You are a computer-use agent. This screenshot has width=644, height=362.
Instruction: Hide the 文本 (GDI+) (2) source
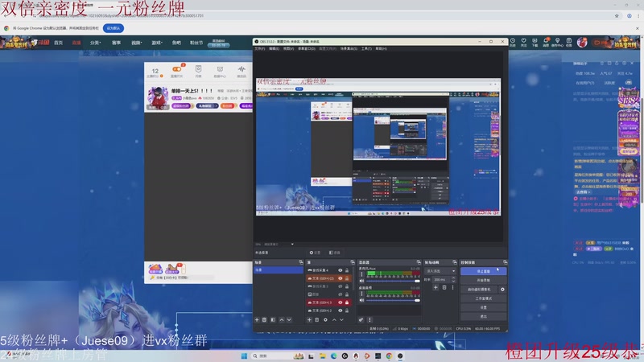click(x=340, y=278)
